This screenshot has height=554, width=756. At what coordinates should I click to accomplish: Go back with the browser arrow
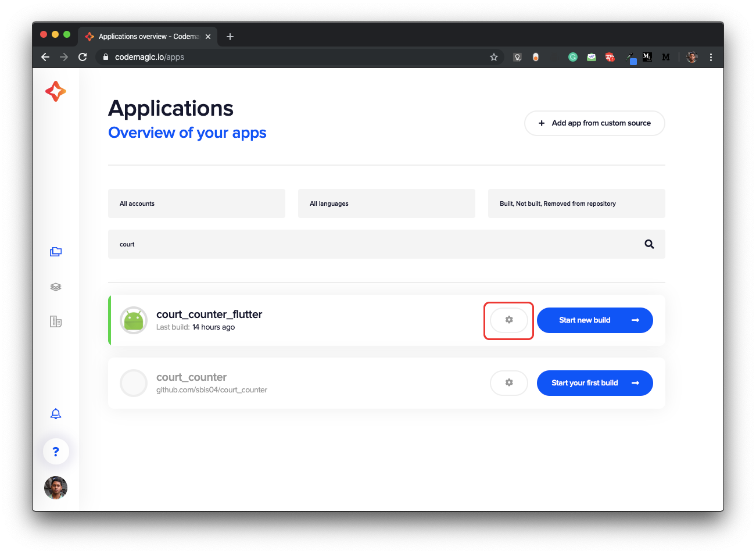(45, 57)
